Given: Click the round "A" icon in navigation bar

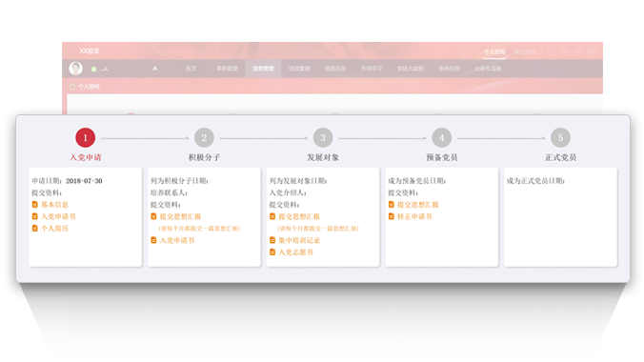Looking at the screenshot, I should tap(155, 69).
